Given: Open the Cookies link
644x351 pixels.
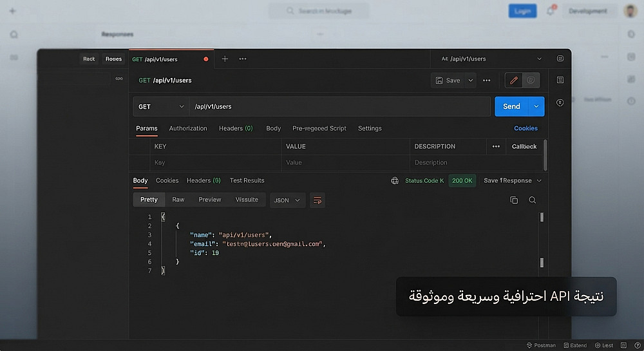Looking at the screenshot, I should pyautogui.click(x=526, y=129).
